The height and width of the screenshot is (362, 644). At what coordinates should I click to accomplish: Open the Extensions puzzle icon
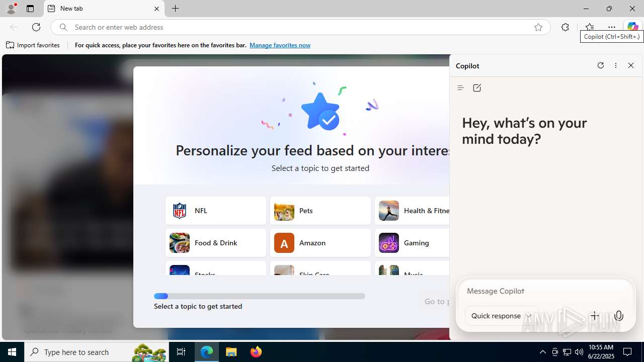[565, 27]
